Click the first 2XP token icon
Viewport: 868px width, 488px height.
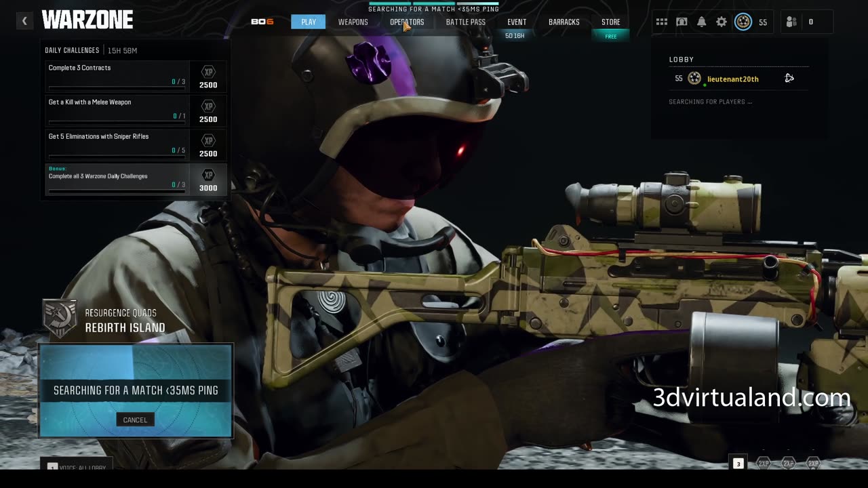pyautogui.click(x=764, y=464)
